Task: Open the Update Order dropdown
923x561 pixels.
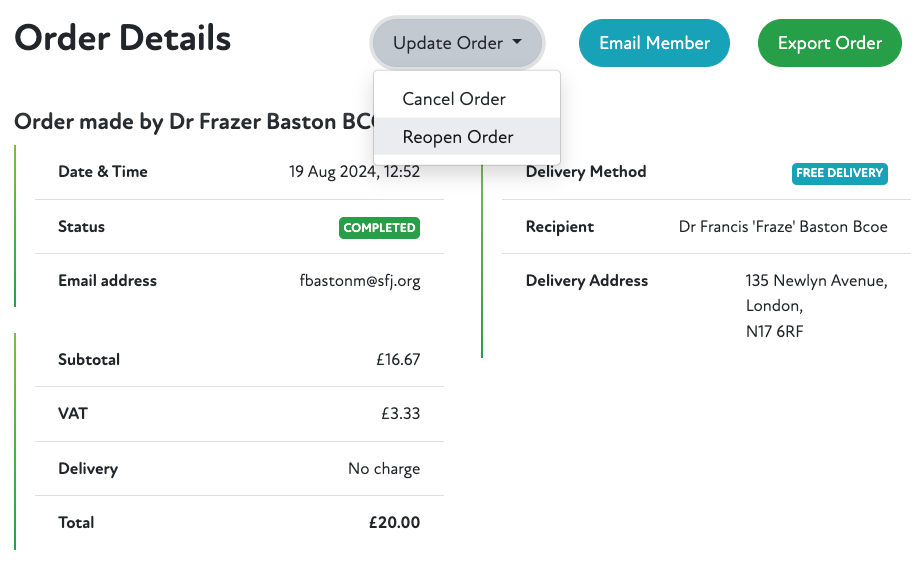Action: click(x=457, y=44)
